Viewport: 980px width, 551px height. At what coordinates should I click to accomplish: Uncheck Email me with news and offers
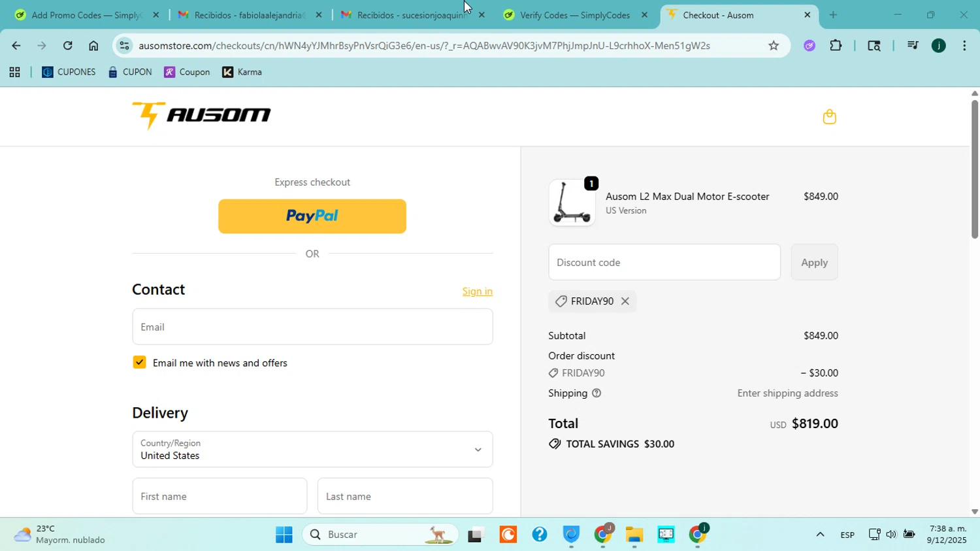(139, 363)
